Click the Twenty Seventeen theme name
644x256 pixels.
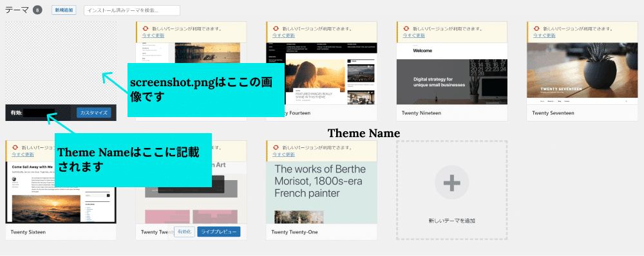553,113
